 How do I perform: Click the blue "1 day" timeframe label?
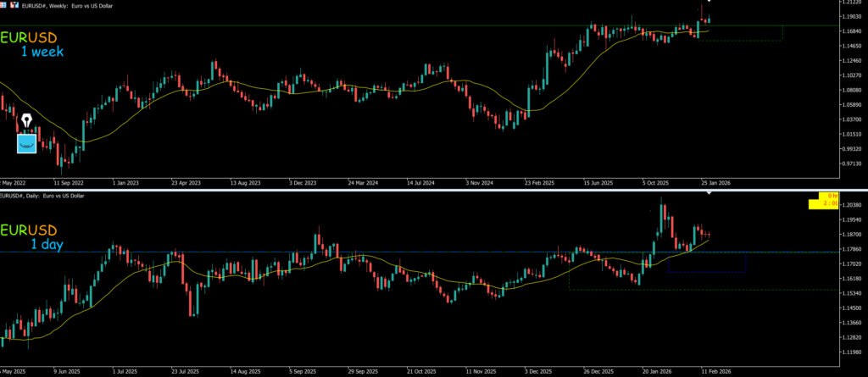tap(47, 244)
